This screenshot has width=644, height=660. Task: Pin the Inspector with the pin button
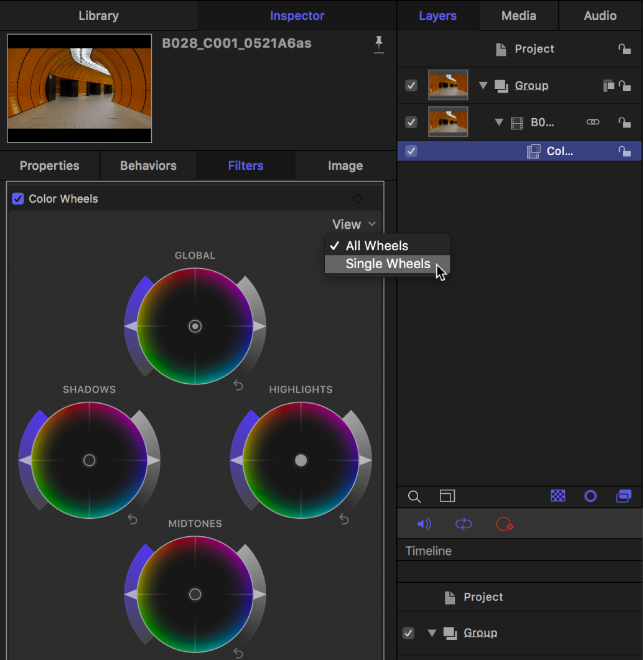[379, 44]
